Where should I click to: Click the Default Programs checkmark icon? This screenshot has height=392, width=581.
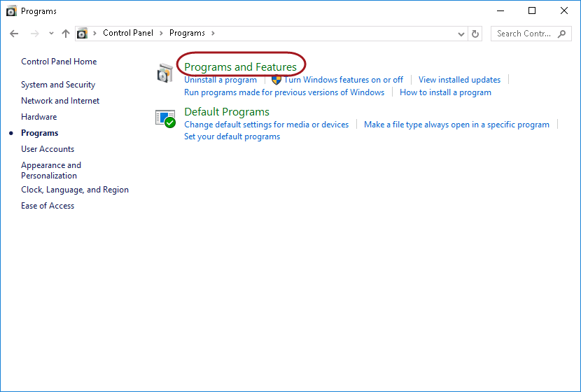(165, 118)
